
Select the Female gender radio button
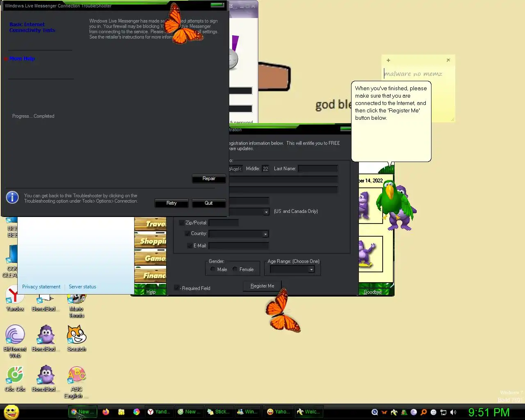(235, 269)
